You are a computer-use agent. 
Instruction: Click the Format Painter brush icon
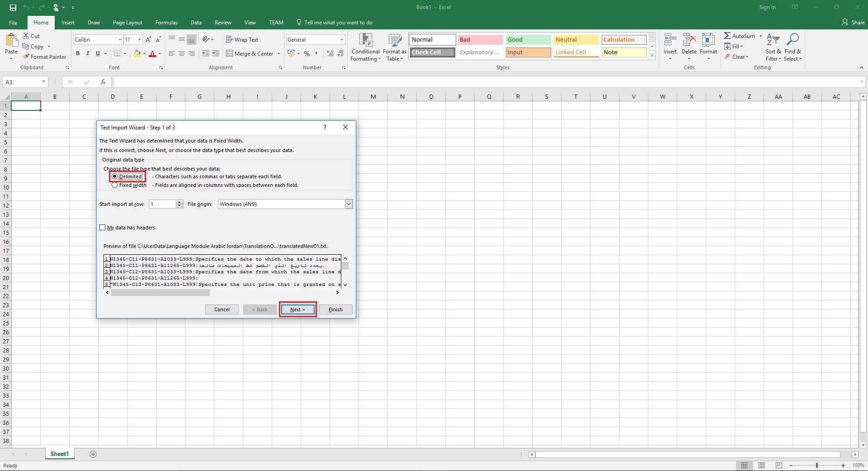click(26, 57)
